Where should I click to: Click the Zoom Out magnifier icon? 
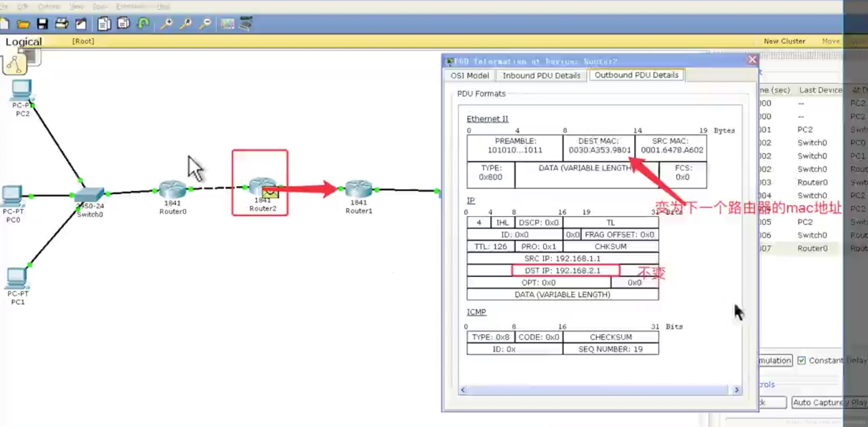[x=205, y=24]
